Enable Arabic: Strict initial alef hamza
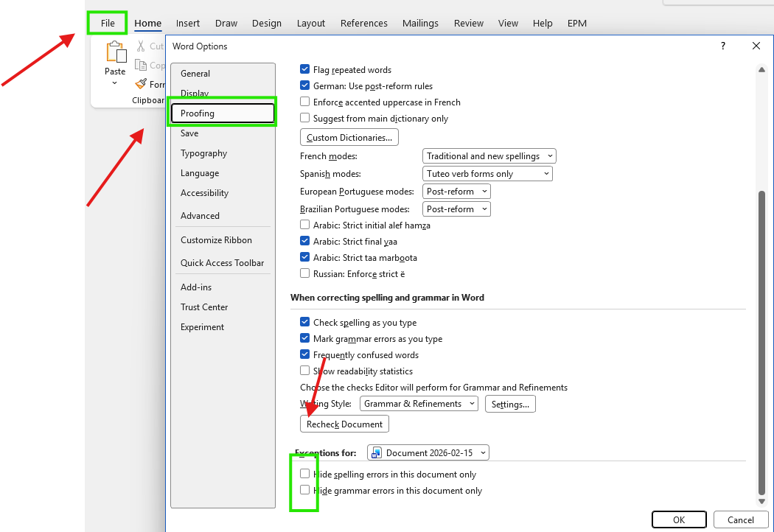 tap(304, 225)
